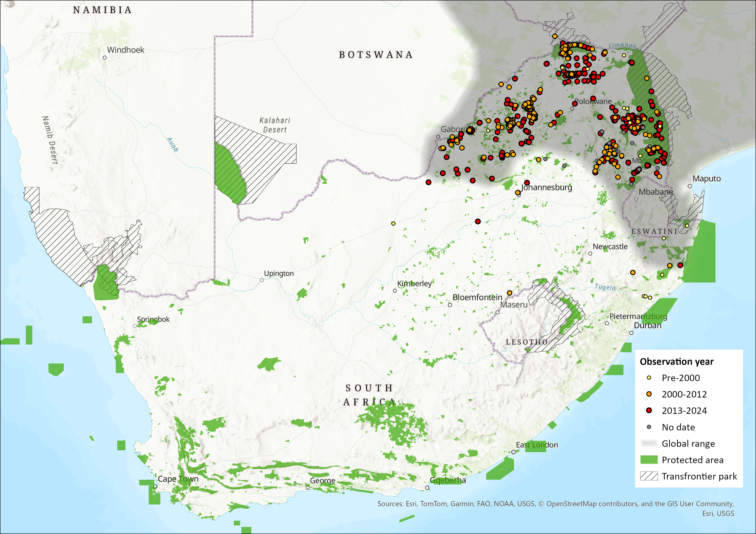This screenshot has height=534, width=756.
Task: Click the Windhoek city marker circle
Action: [105, 57]
